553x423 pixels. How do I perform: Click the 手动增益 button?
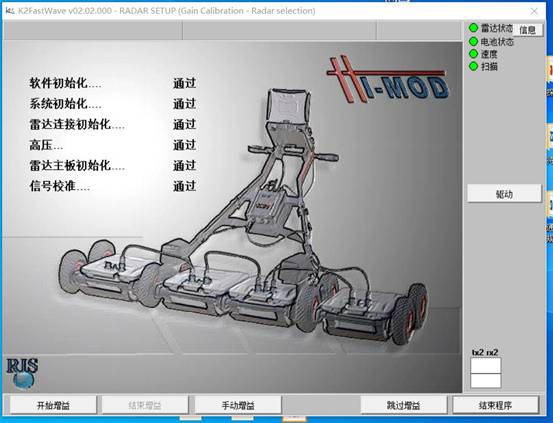(238, 405)
